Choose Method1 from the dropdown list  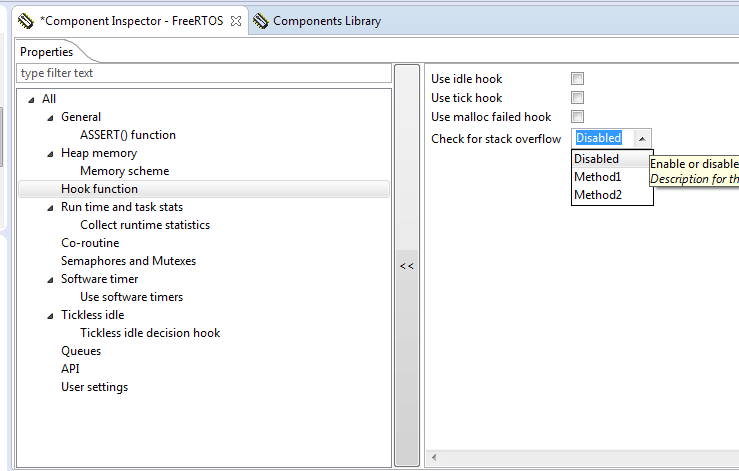pos(612,177)
